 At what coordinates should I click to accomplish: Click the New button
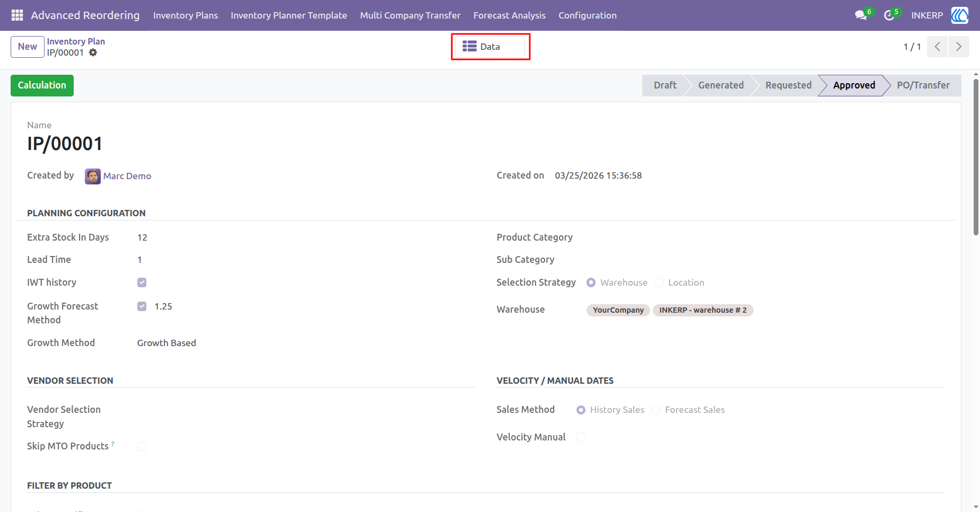(28, 47)
